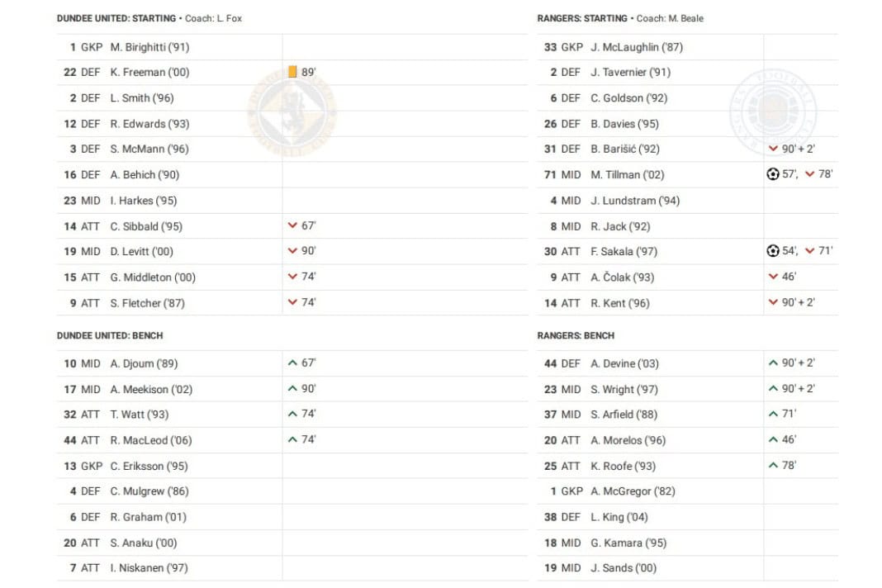
Task: Click the substituted-off arrow for C. Sibbald
Action: click(292, 225)
